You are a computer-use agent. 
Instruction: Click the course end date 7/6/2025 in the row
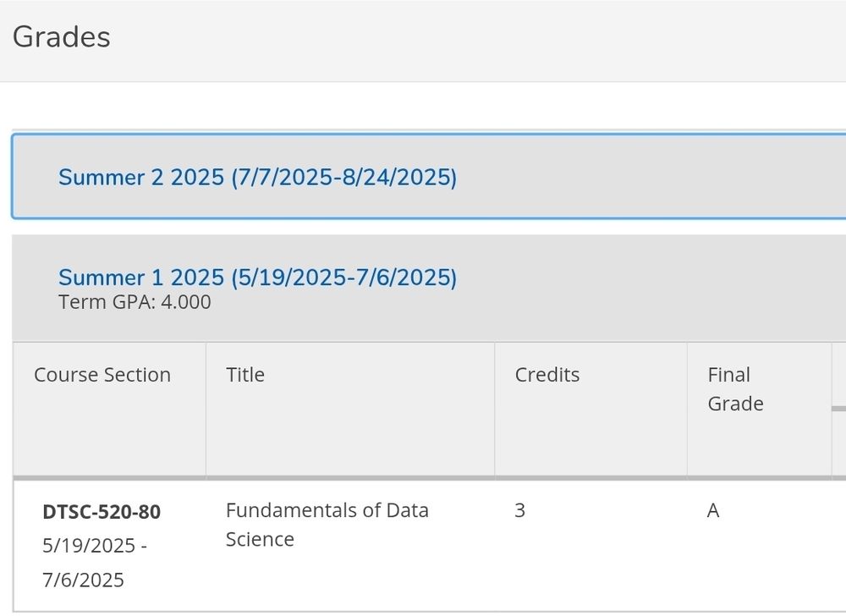[83, 580]
